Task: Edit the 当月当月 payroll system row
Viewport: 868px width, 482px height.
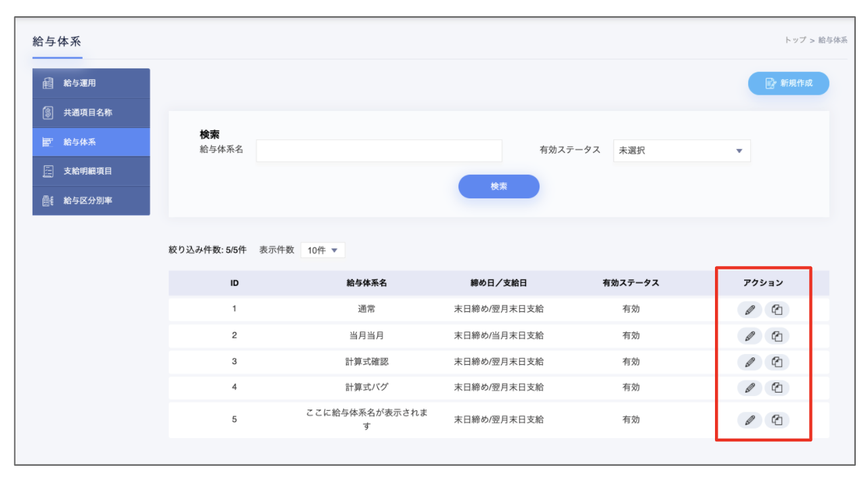Action: 750,336
